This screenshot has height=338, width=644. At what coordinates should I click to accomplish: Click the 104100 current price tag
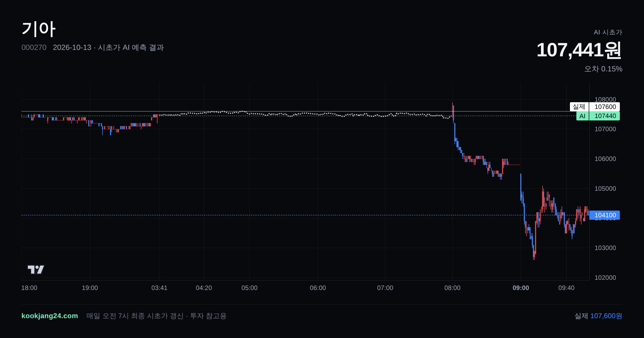pyautogui.click(x=605, y=215)
